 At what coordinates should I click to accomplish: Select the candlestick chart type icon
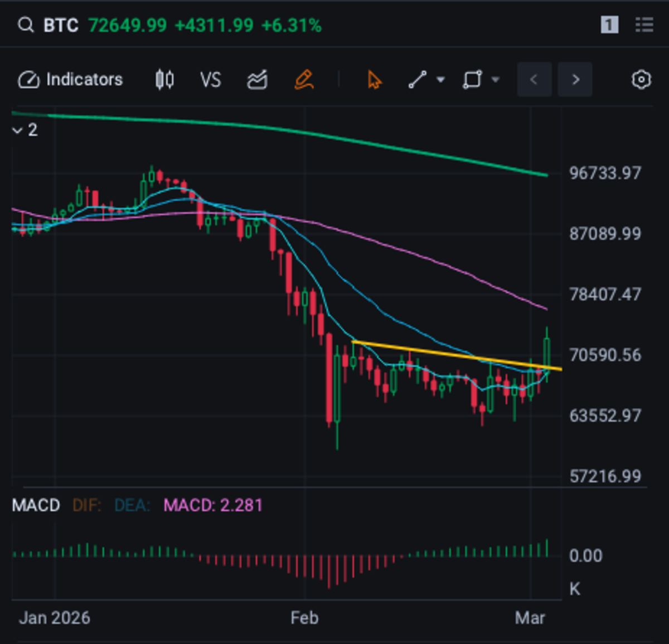point(164,80)
